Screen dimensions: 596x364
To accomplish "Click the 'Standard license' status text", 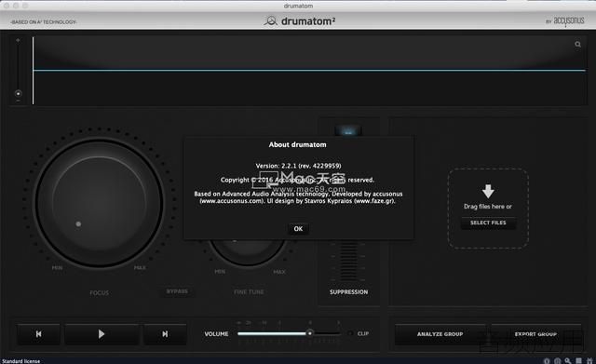I will 20,361.
